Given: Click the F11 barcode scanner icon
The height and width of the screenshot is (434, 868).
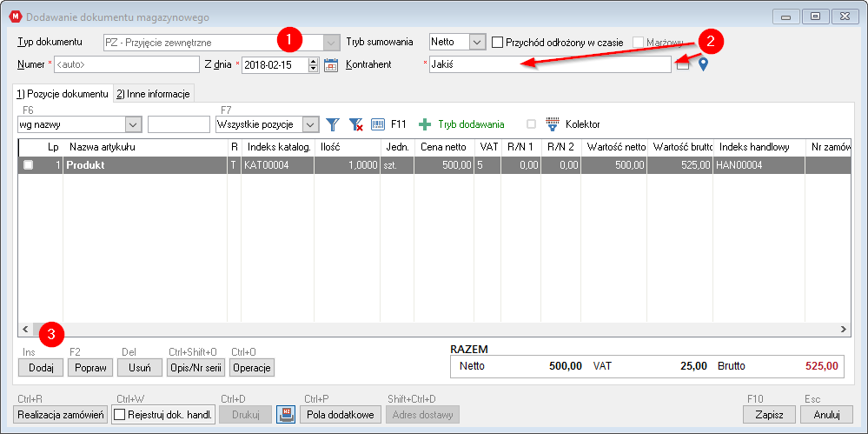Looking at the screenshot, I should coord(378,124).
